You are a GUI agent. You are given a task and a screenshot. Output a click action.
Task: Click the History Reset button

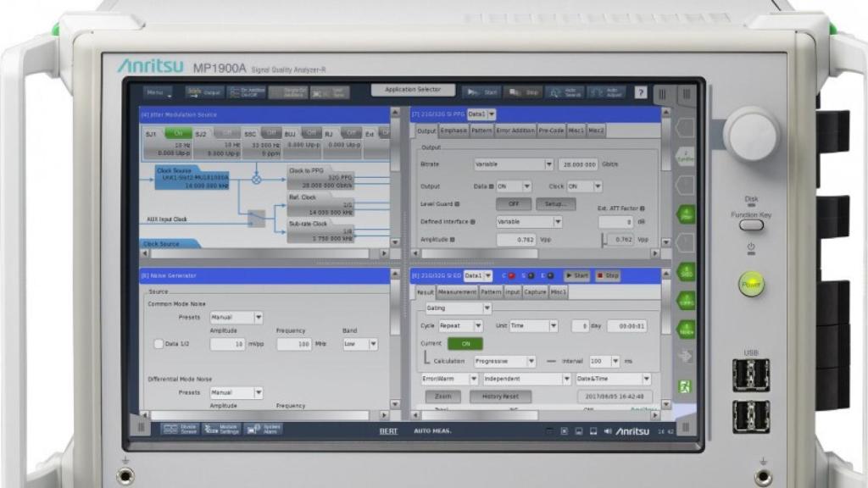click(x=500, y=396)
